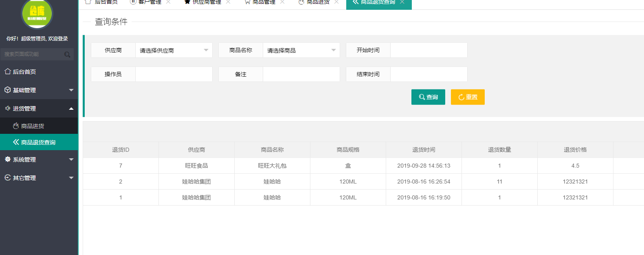Click the 商品名称 column header in table

coord(272,150)
